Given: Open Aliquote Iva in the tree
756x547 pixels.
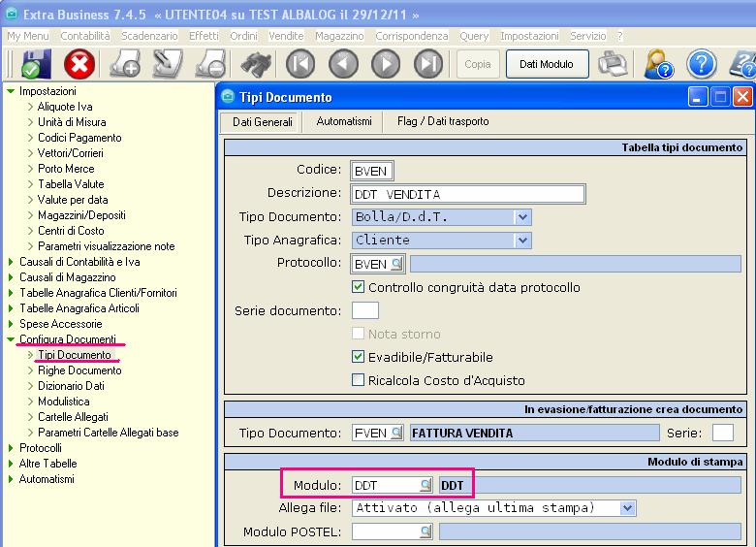Looking at the screenshot, I should [x=65, y=107].
